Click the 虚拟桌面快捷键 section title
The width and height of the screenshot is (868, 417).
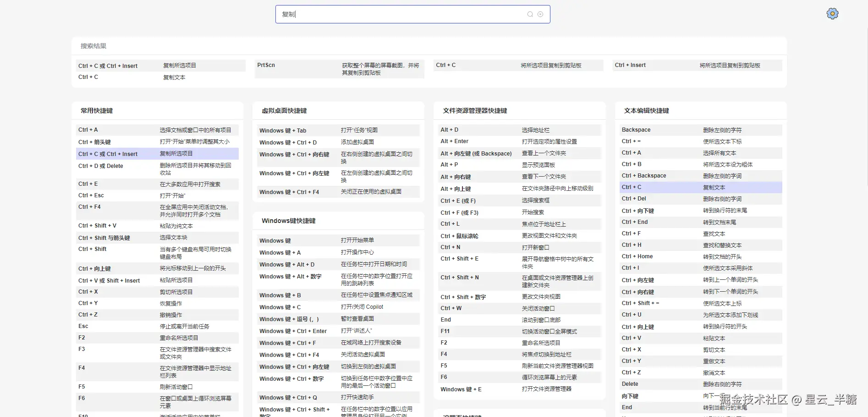pos(284,111)
